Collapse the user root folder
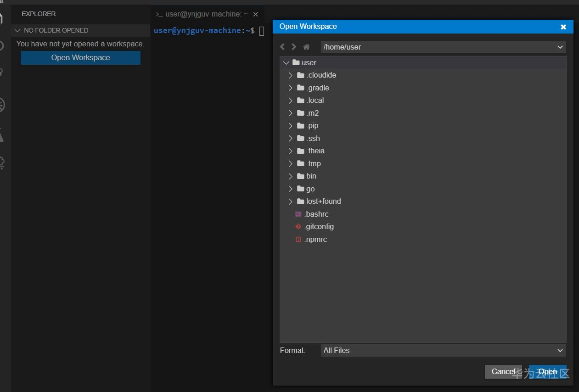The image size is (579, 392). [287, 62]
